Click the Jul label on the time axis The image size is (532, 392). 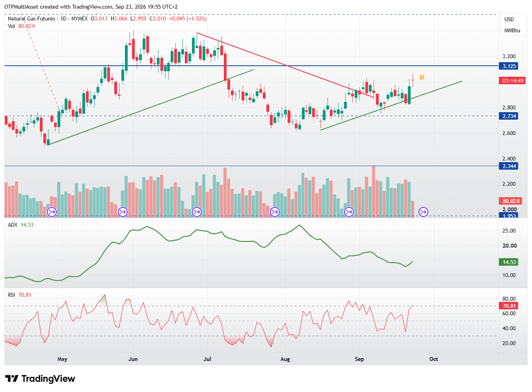pos(207,359)
